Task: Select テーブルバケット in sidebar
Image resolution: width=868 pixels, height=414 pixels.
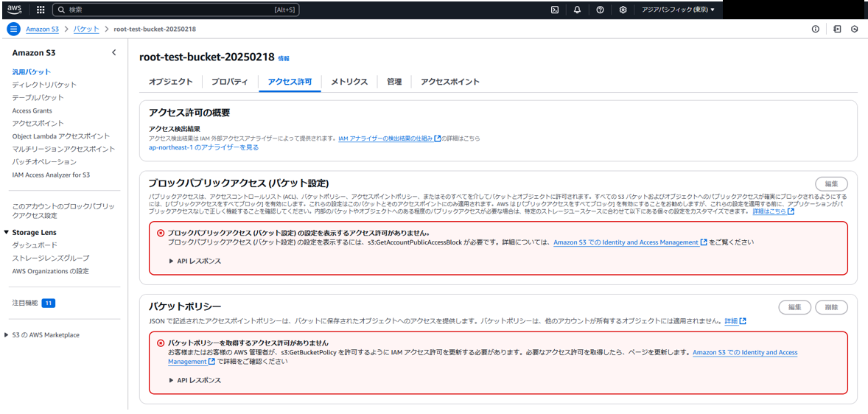Action: [38, 97]
